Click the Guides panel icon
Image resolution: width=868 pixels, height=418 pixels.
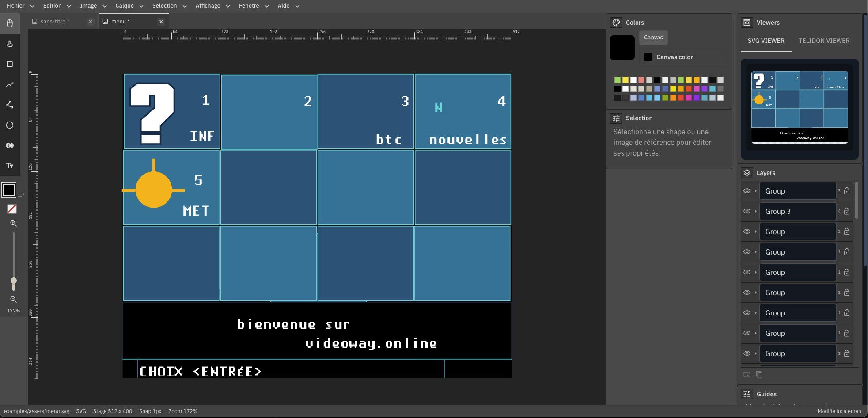(x=747, y=394)
